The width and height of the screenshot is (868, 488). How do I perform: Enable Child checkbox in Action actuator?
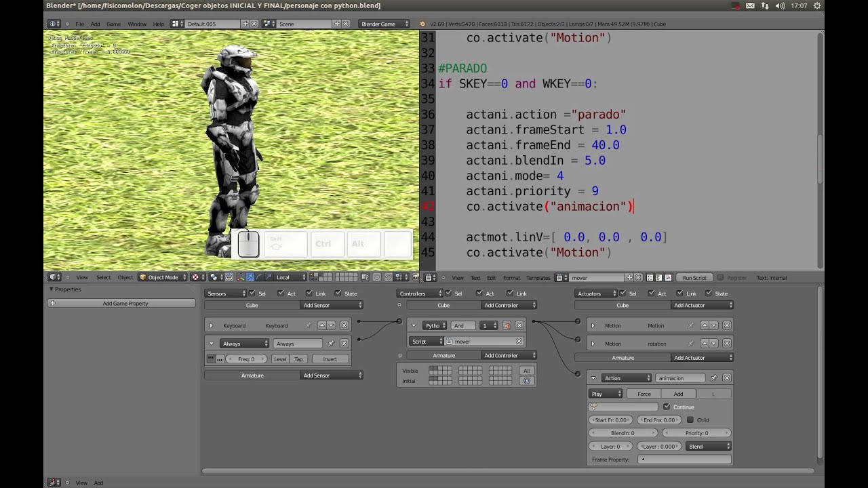tap(690, 420)
